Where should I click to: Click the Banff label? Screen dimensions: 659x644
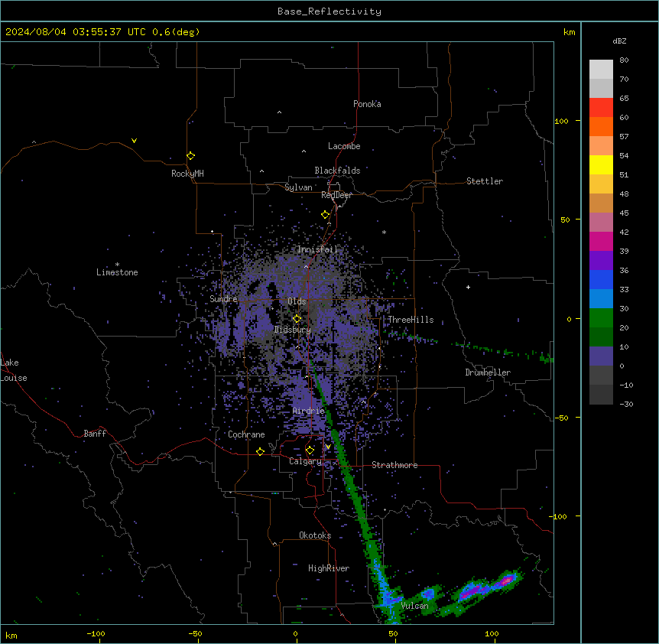(95, 434)
